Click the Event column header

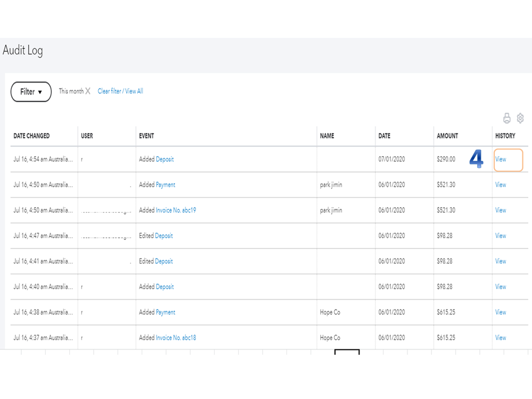tap(146, 136)
